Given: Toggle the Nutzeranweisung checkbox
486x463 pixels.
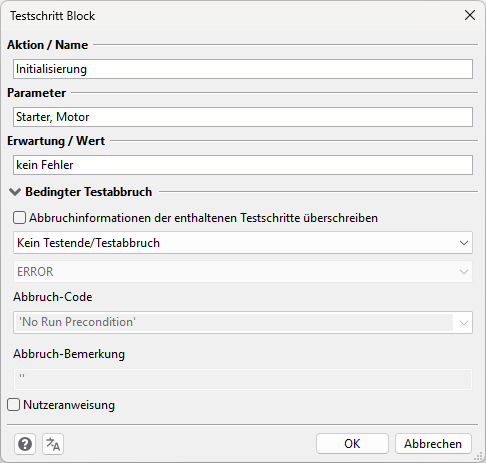Looking at the screenshot, I should pyautogui.click(x=13, y=405).
